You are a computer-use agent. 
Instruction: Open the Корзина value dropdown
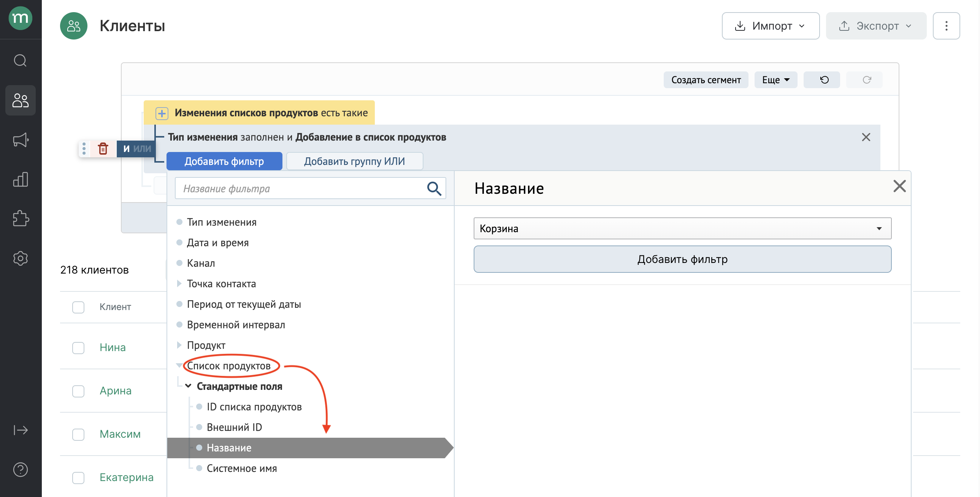682,228
